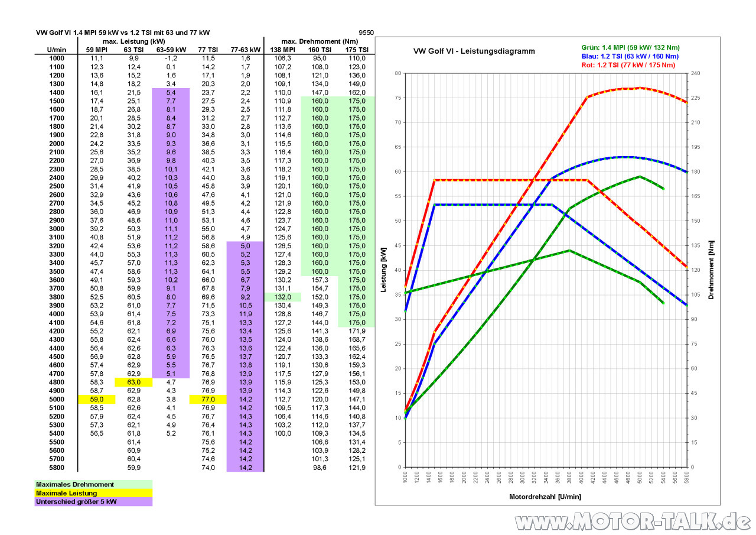Click the 106,3 torque cell in row 1000
This screenshot has height=535, width=756.
point(283,58)
